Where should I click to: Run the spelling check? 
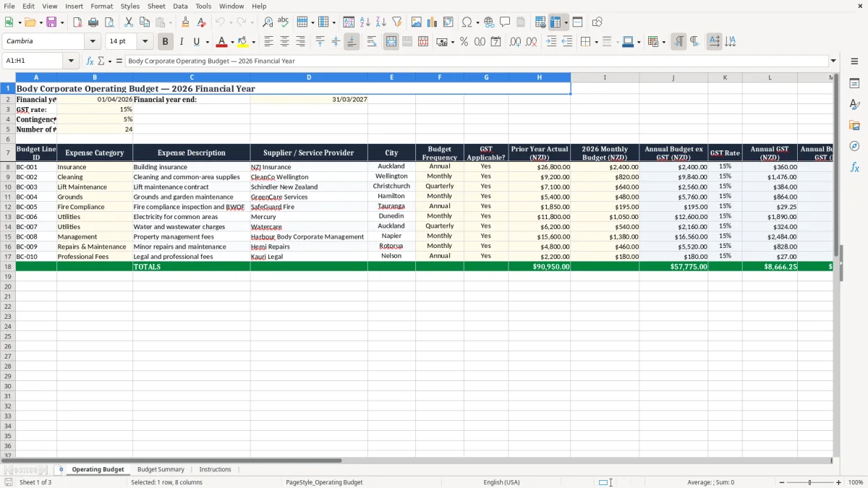[284, 22]
